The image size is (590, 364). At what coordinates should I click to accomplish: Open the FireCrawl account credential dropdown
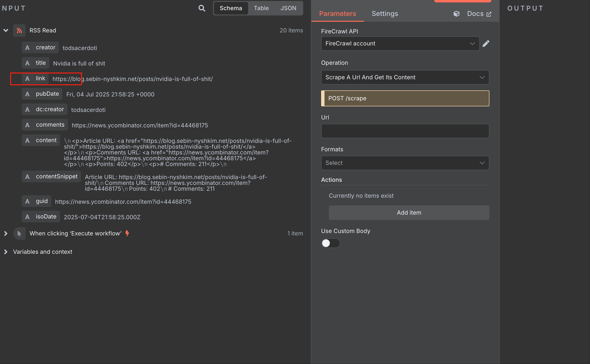click(x=400, y=44)
